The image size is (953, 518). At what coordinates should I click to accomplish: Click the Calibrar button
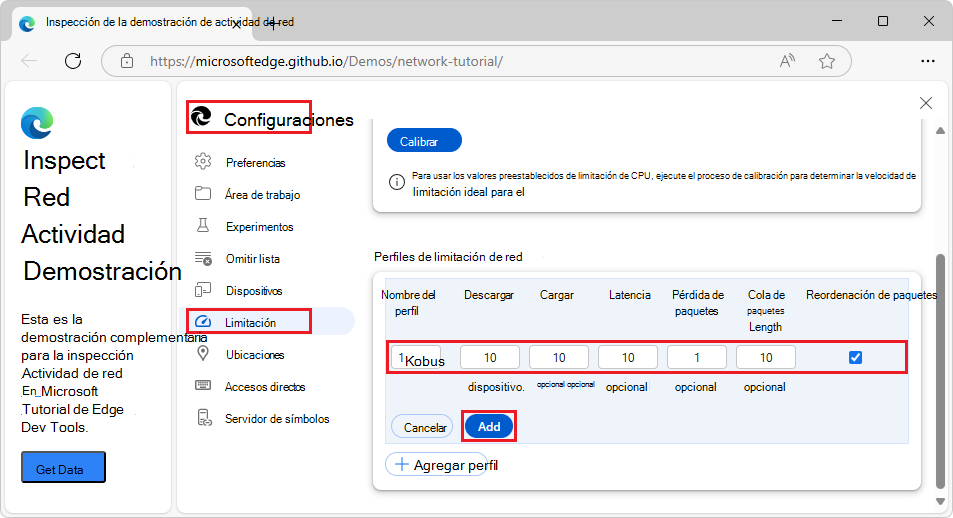tap(424, 140)
